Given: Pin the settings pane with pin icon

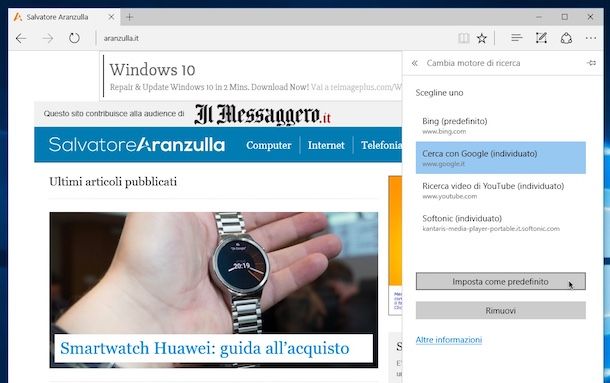Looking at the screenshot, I should (x=591, y=63).
